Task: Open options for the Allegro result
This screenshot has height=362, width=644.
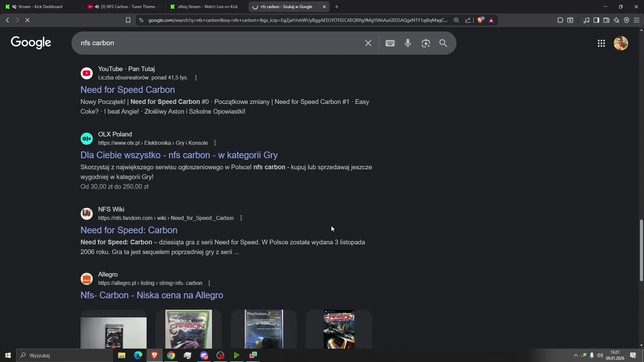Action: (x=209, y=284)
